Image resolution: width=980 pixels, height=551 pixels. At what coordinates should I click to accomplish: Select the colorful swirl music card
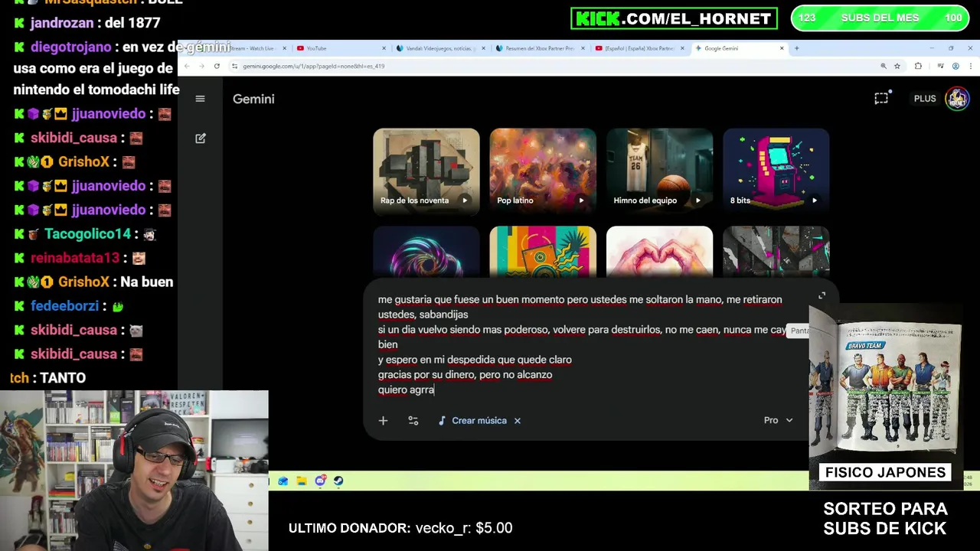[426, 252]
